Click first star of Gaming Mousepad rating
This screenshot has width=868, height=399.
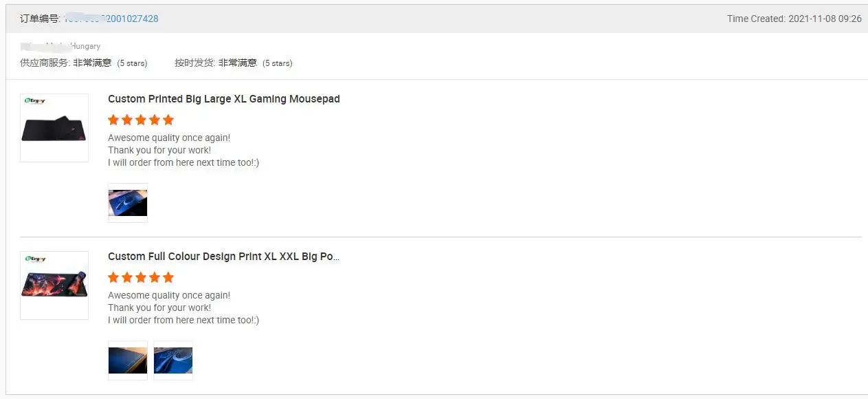pyautogui.click(x=113, y=120)
